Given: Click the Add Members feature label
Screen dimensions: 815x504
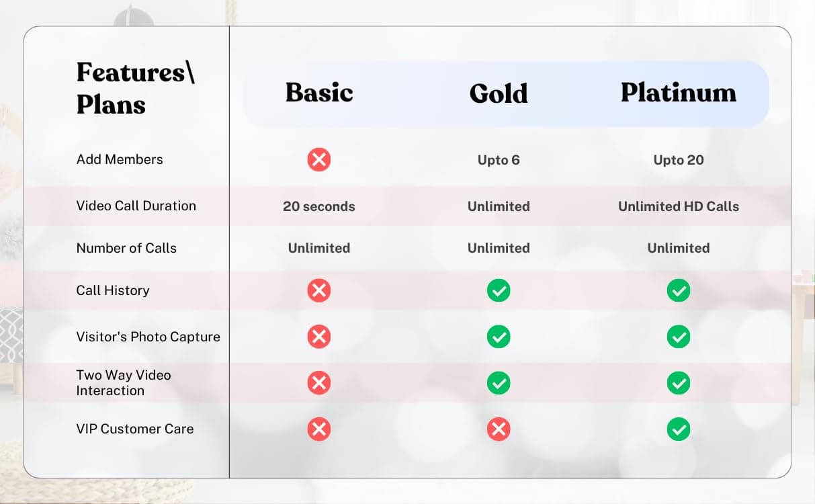Looking at the screenshot, I should click(x=120, y=160).
